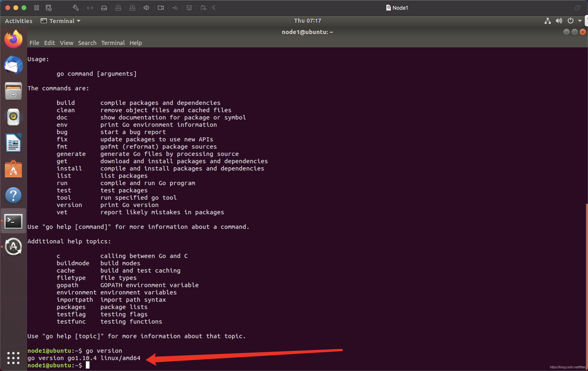
Task: Click the floppy disk device icon
Action: click(x=189, y=8)
